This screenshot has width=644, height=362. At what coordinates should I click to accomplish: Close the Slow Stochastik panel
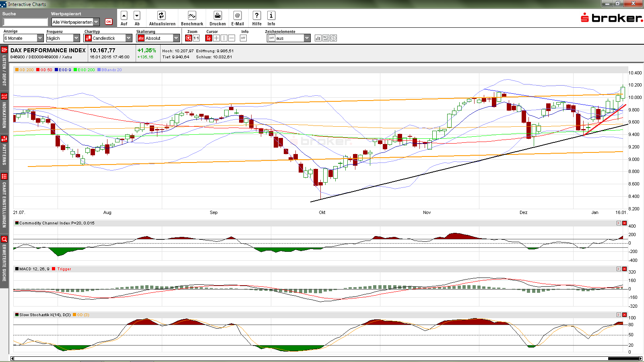click(625, 315)
